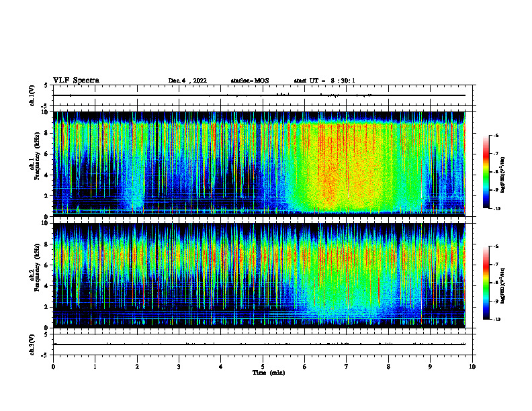Click the "Time (min)" x-axis label
The width and height of the screenshot is (532, 411).
[x=269, y=373]
